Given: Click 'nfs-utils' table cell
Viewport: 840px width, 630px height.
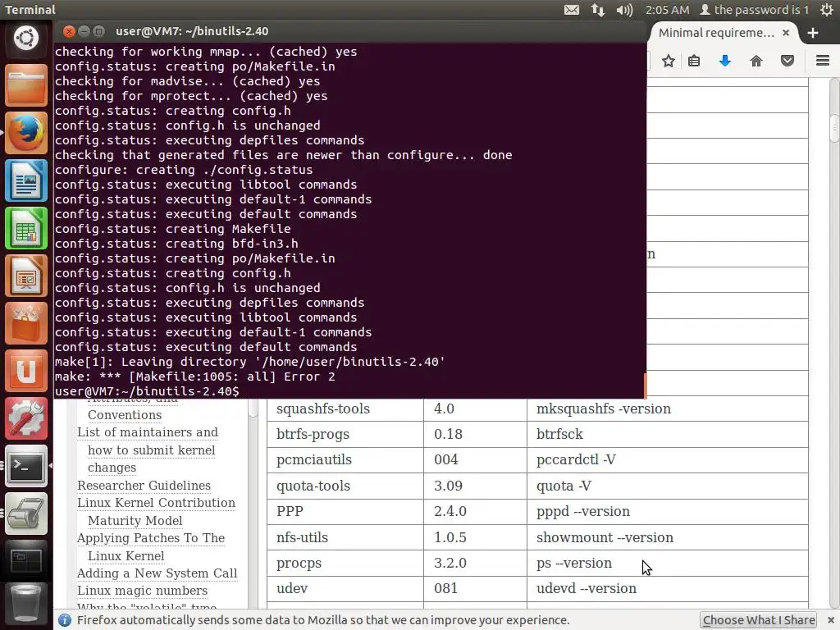Looking at the screenshot, I should tap(345, 537).
